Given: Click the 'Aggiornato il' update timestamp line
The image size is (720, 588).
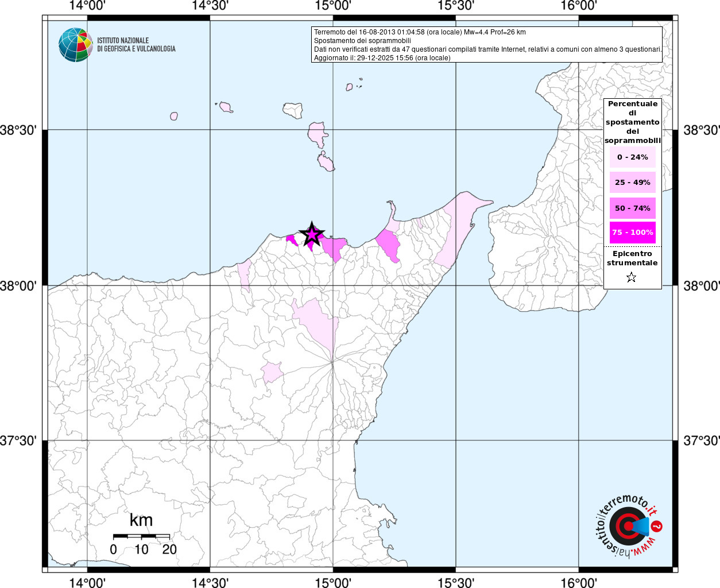Looking at the screenshot, I should (382, 58).
